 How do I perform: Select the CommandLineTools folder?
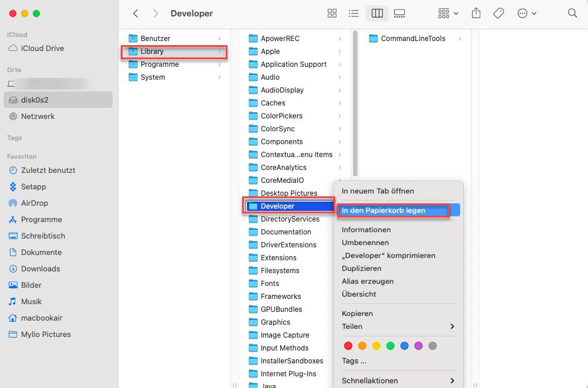pos(414,39)
